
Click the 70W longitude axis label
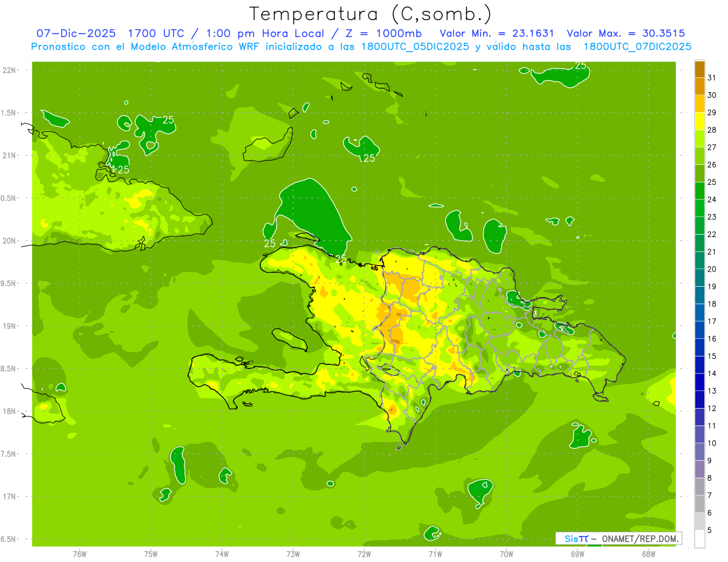pos(506,554)
